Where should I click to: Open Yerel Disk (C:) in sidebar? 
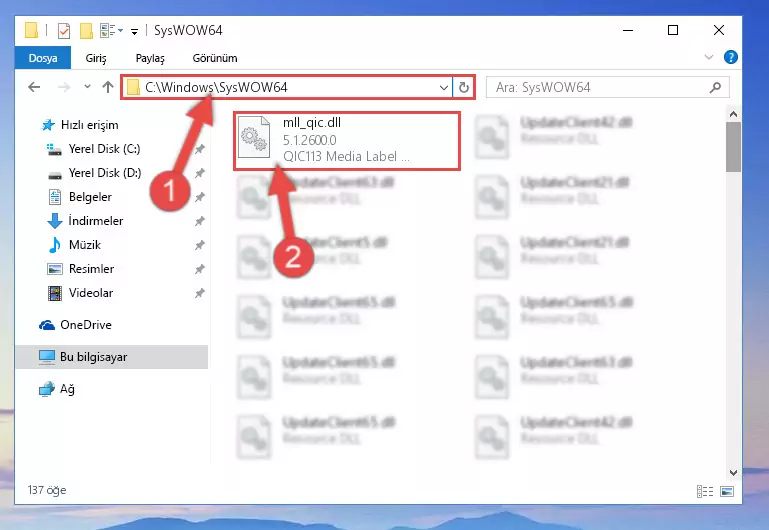point(104,149)
